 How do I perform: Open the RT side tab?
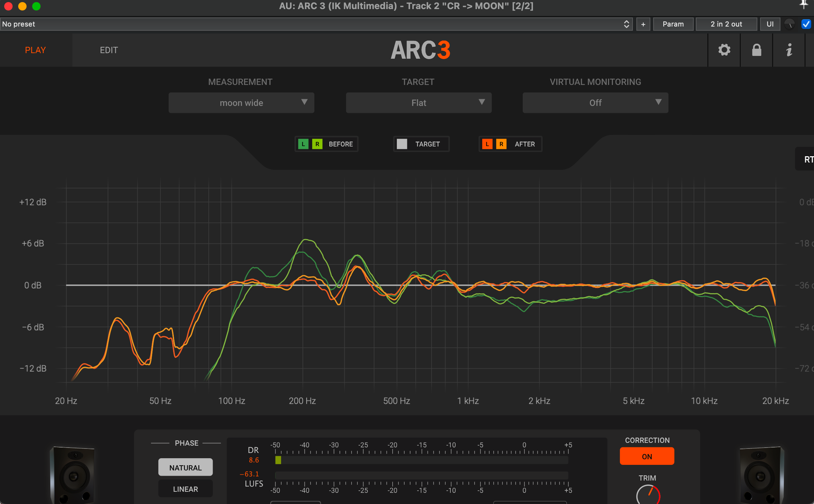pos(805,159)
